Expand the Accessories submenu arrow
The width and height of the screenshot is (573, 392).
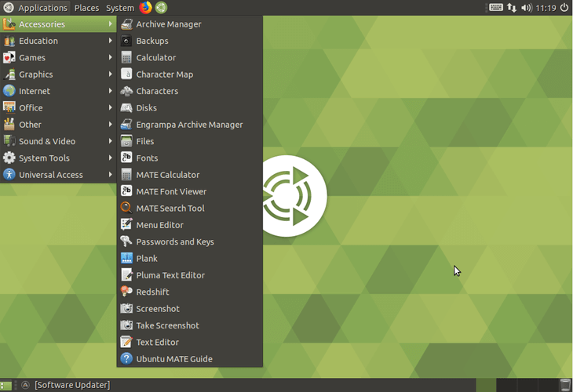pos(110,24)
